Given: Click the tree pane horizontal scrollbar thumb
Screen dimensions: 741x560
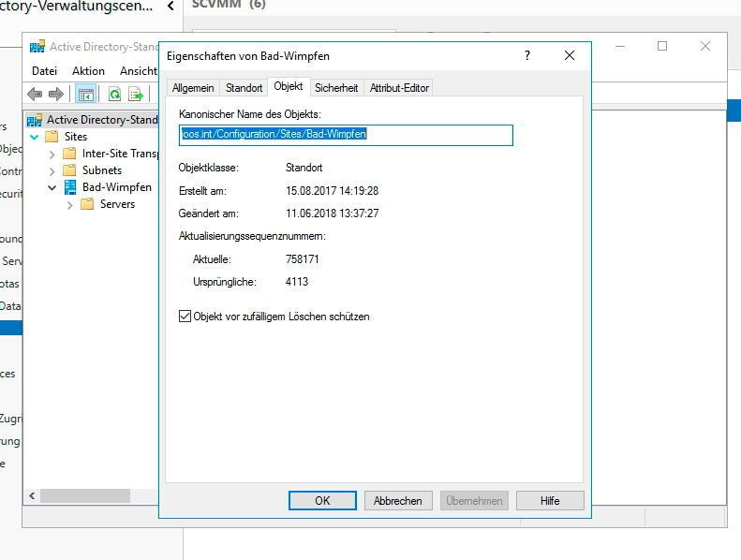Looking at the screenshot, I should (85, 495).
